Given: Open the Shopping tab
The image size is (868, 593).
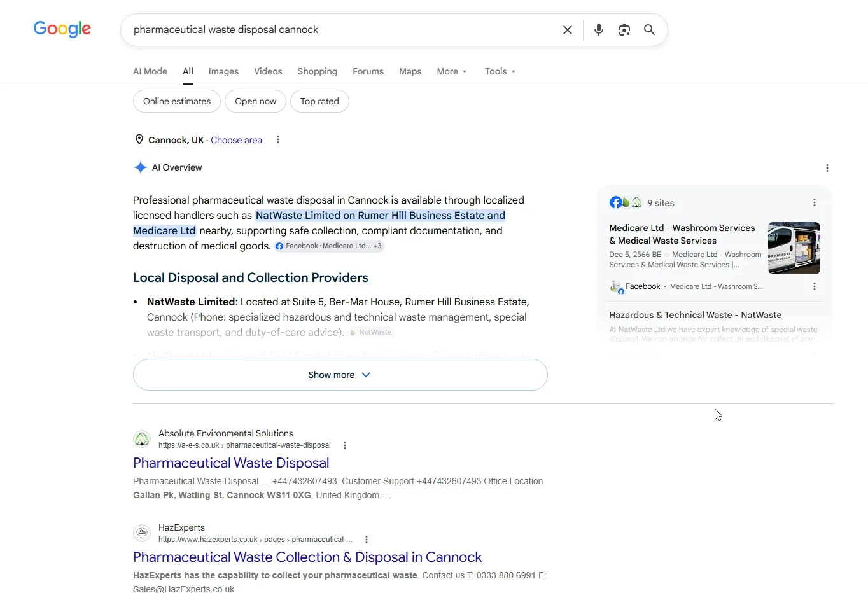Looking at the screenshot, I should [317, 71].
